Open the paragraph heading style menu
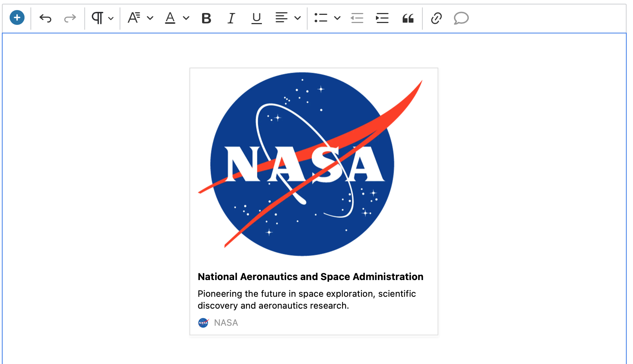 (97, 18)
